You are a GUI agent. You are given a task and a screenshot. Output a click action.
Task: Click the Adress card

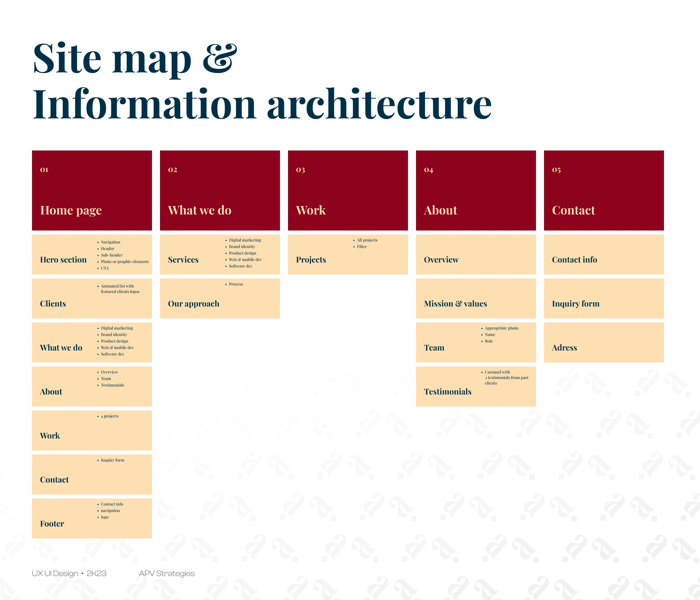604,342
